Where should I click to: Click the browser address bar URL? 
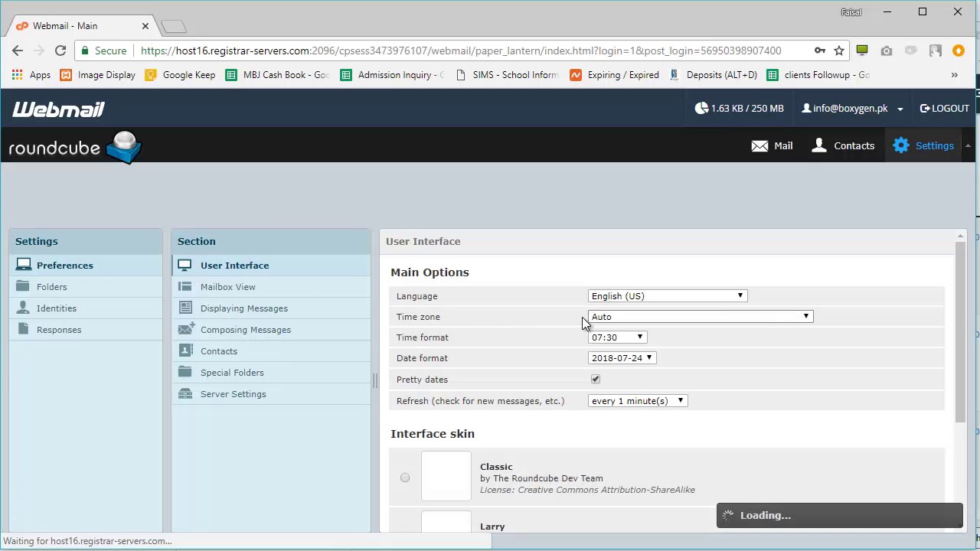pos(461,51)
